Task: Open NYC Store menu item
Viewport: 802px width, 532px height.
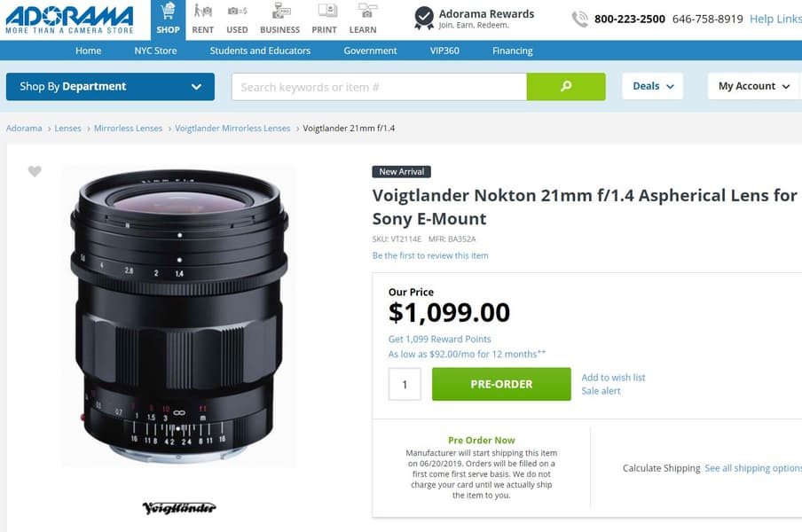Action: 155,51
